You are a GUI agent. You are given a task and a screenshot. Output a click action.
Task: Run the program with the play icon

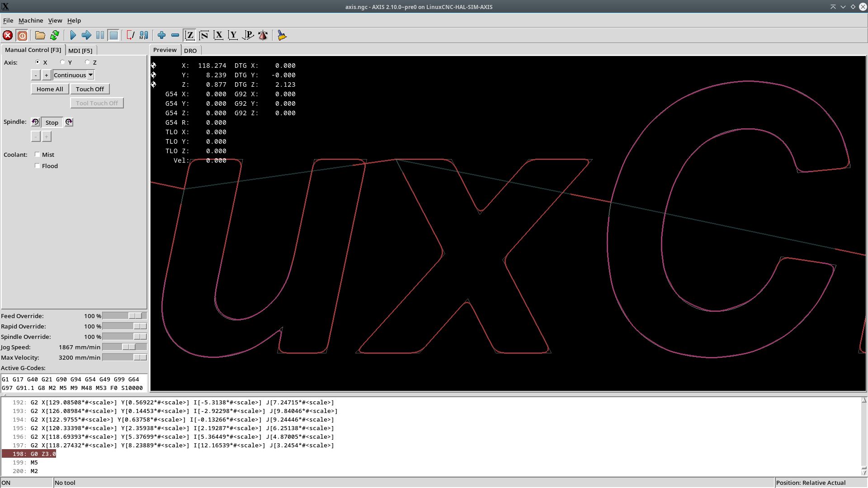click(x=73, y=35)
